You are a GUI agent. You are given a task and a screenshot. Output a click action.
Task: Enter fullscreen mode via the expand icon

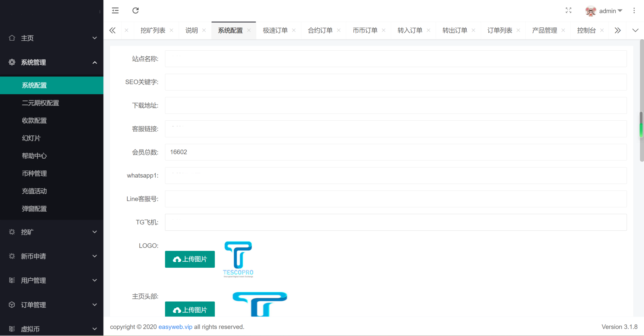[568, 11]
